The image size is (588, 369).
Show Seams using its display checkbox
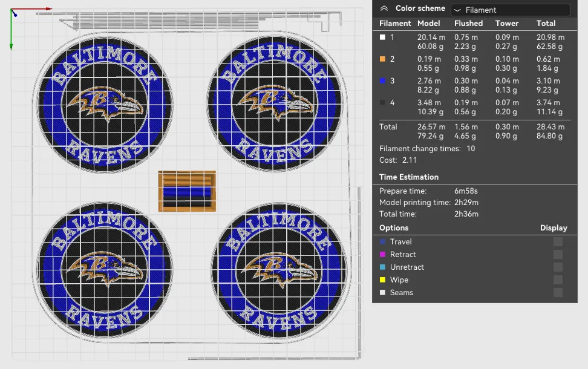tap(558, 293)
